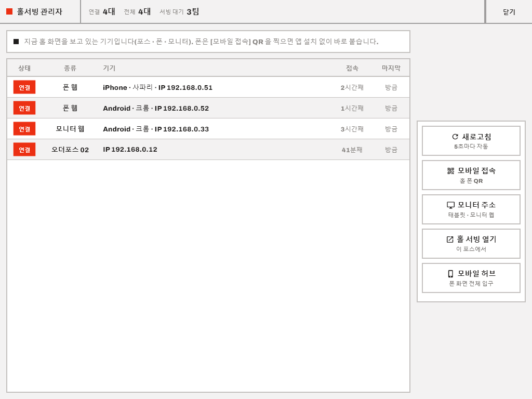Viewport: 532px width, 399px height.
Task: Click the 접속 column header
Action: (x=352, y=68)
